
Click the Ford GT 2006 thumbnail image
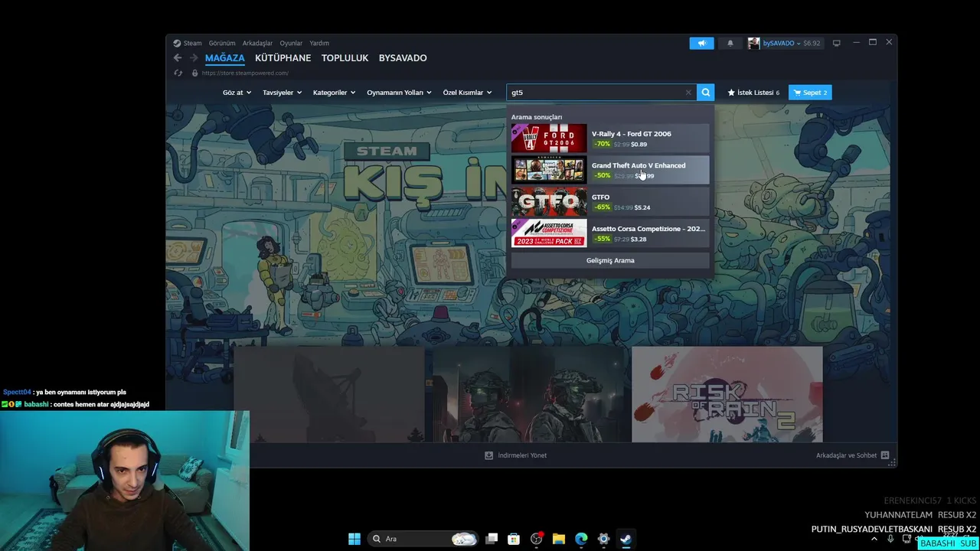tap(549, 139)
